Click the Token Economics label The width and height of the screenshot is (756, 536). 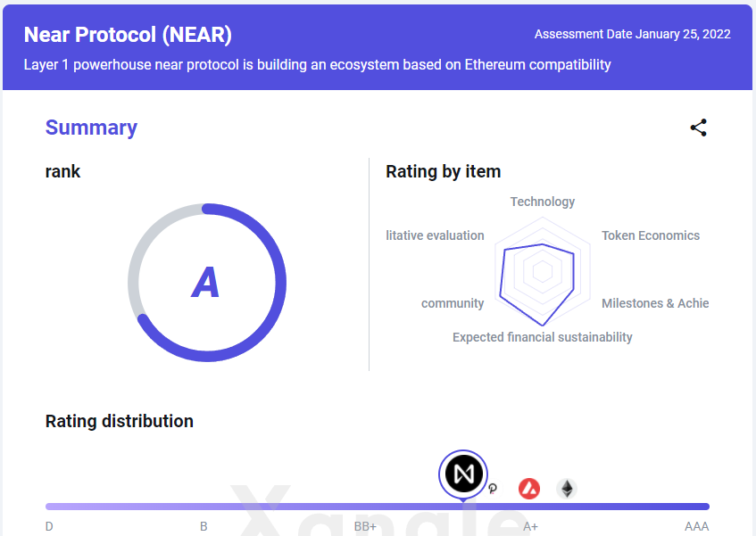pyautogui.click(x=651, y=235)
